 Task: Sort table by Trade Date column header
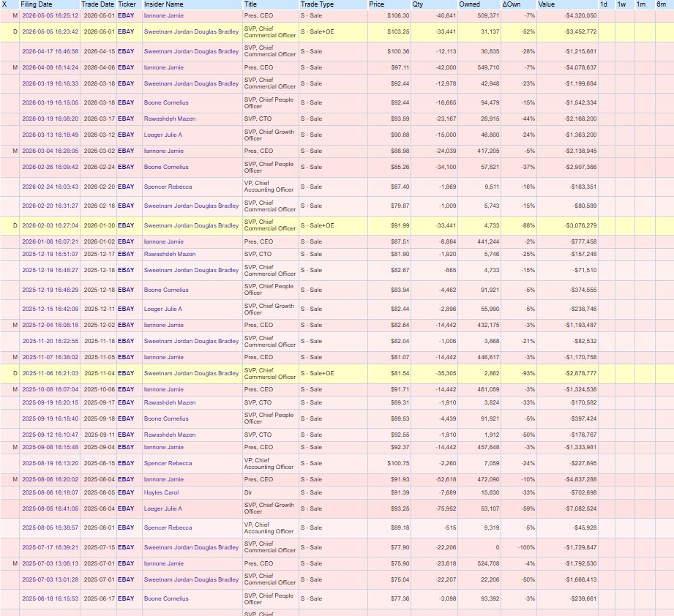[97, 4]
